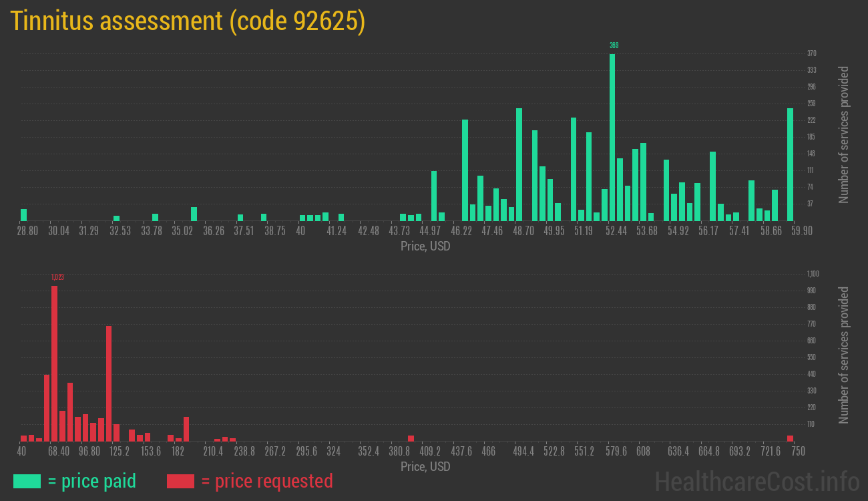This screenshot has width=868, height=501.
Task: Click the Tinnitus assessment chart title
Action: (x=188, y=21)
